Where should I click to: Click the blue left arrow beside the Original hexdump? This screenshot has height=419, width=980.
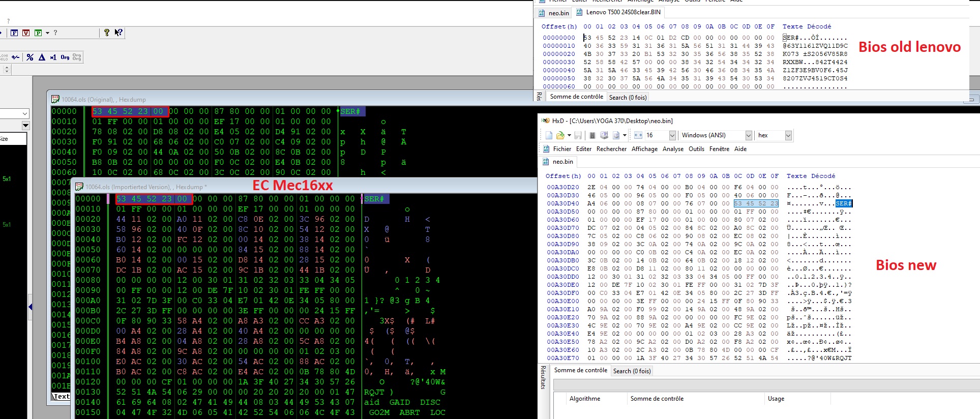pos(30,307)
